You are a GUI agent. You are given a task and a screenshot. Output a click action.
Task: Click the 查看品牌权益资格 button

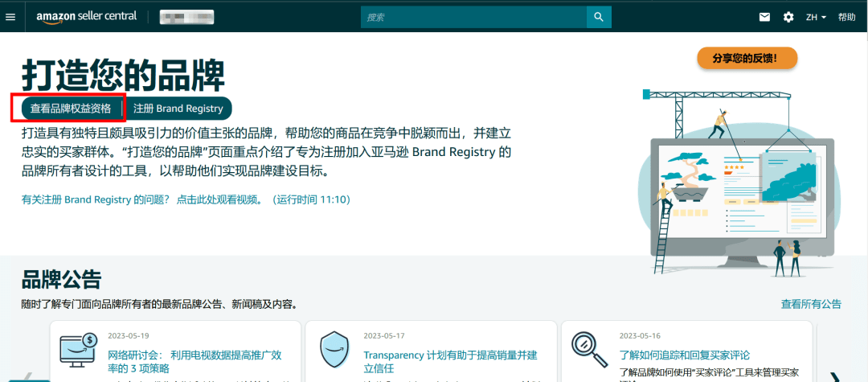71,109
